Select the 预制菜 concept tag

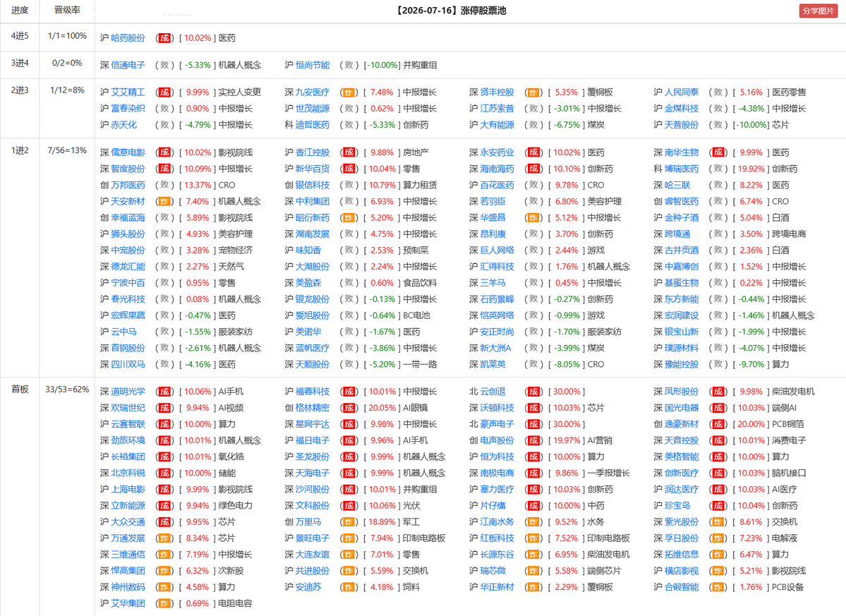click(416, 250)
